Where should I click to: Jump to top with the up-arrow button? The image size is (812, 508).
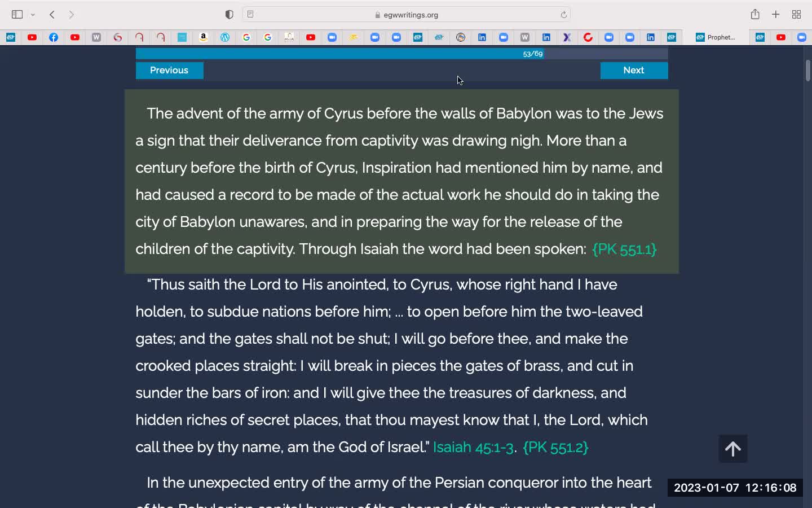[733, 449]
